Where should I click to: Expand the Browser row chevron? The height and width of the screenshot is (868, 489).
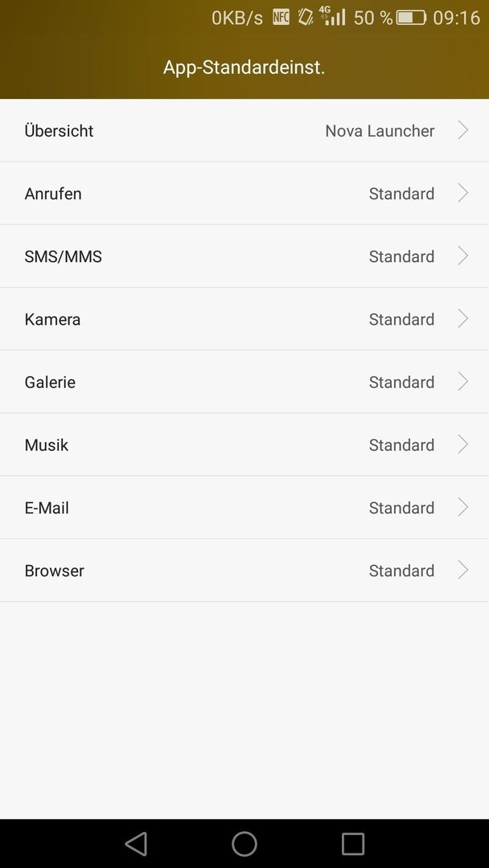tap(463, 570)
